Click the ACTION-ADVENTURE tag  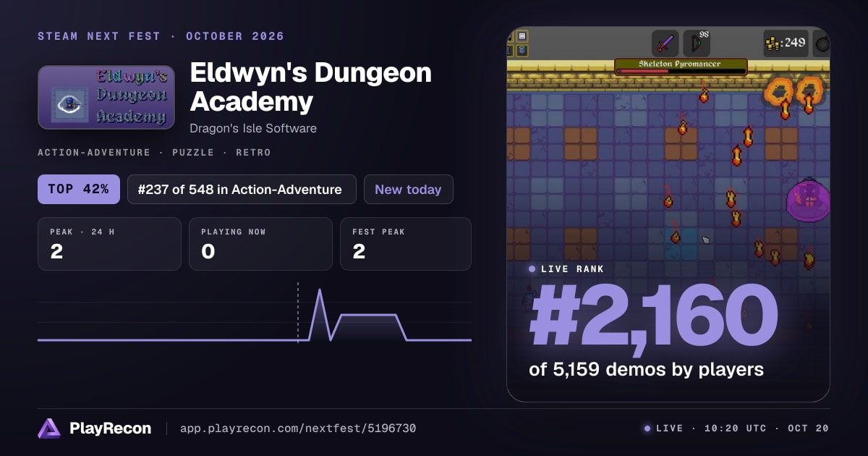point(94,153)
